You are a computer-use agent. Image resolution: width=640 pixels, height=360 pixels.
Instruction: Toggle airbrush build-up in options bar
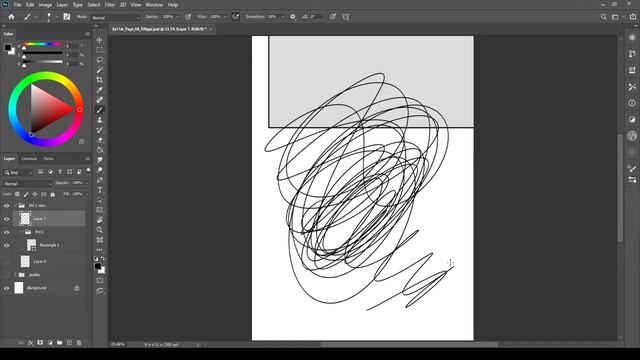236,17
